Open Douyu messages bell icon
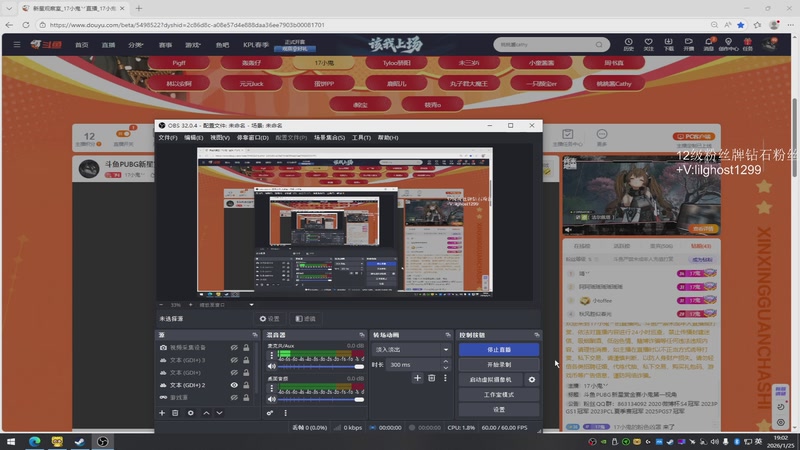800x450 pixels. click(709, 44)
